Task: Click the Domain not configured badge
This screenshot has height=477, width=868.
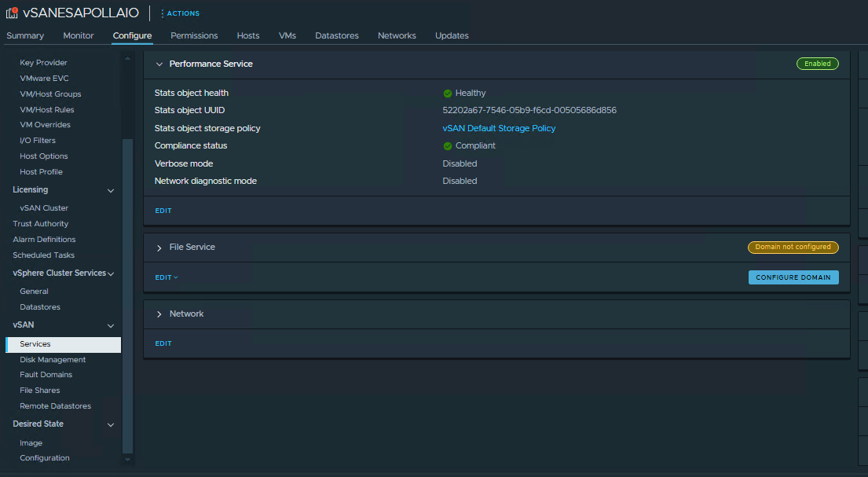Action: tap(793, 247)
